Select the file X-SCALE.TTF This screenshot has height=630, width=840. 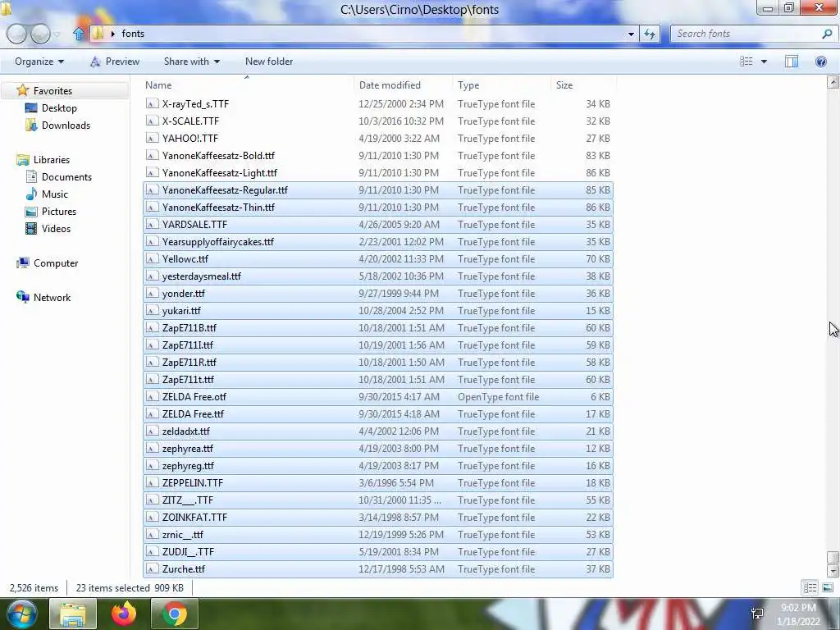[x=377, y=121]
